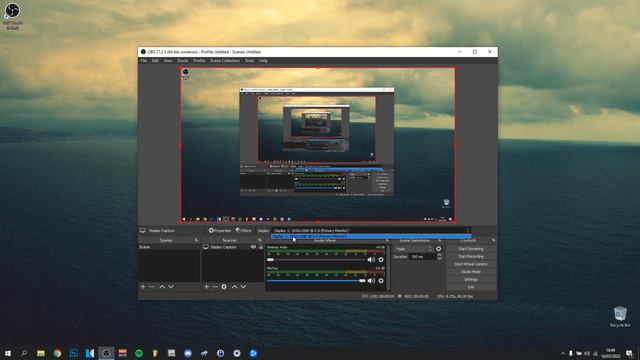Show hidden system tray icons chevron
The height and width of the screenshot is (360, 640).
click(563, 353)
